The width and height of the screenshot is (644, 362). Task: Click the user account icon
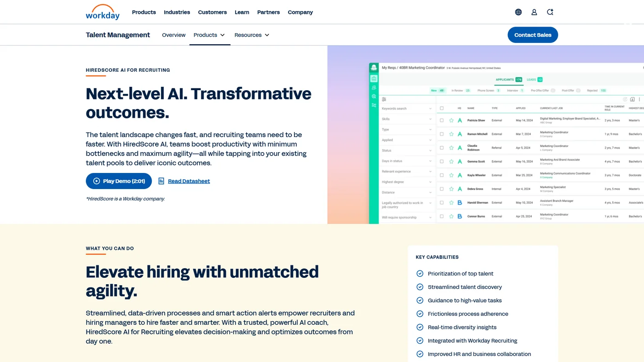tap(534, 12)
